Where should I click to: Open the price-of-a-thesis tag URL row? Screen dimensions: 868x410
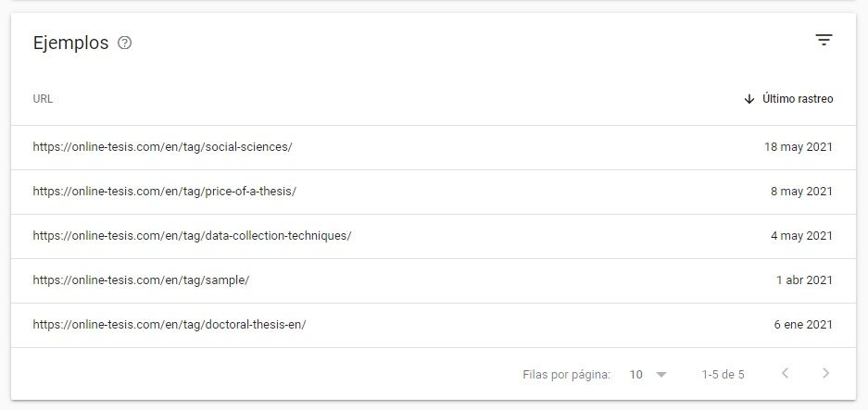(x=434, y=192)
